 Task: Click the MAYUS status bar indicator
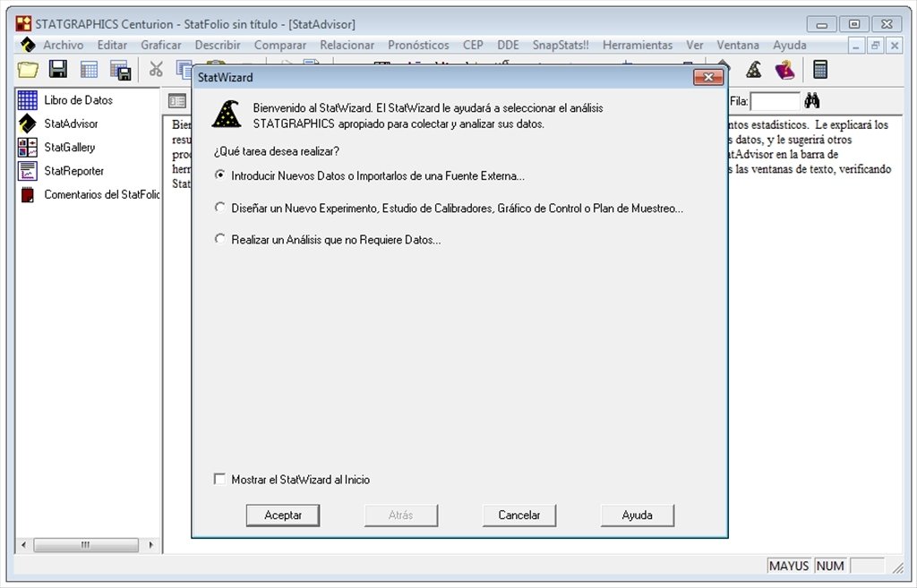click(x=789, y=566)
